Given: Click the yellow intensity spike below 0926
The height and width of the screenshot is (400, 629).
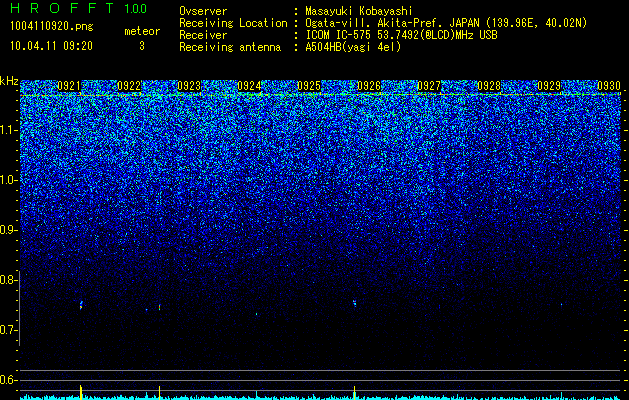Looking at the screenshot, I should (355, 393).
